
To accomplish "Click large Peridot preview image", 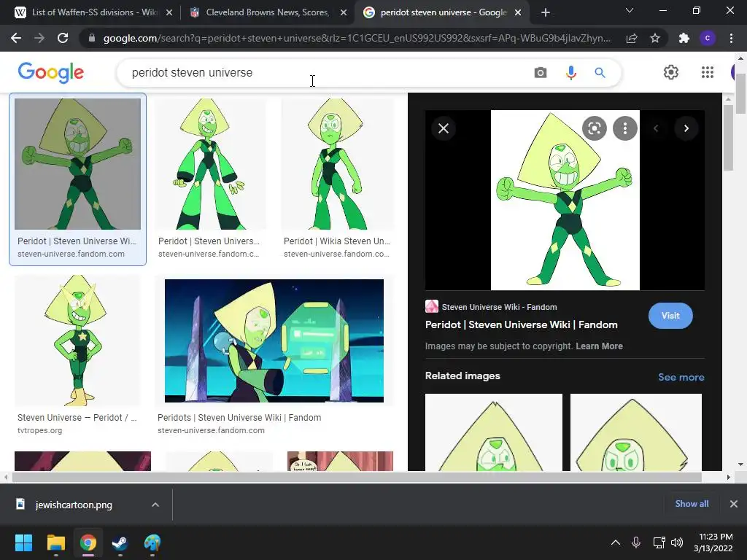I will click(565, 200).
